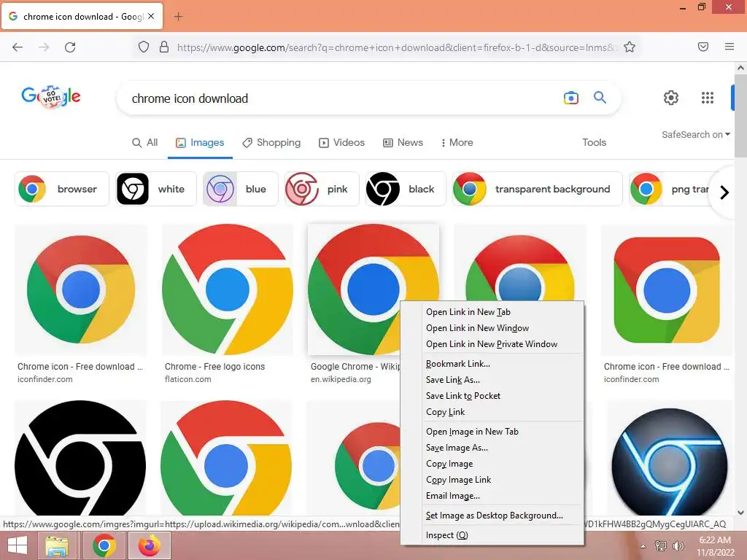Viewport: 747px width, 560px height.
Task: Open the tracking protection shield icon
Action: tap(144, 47)
